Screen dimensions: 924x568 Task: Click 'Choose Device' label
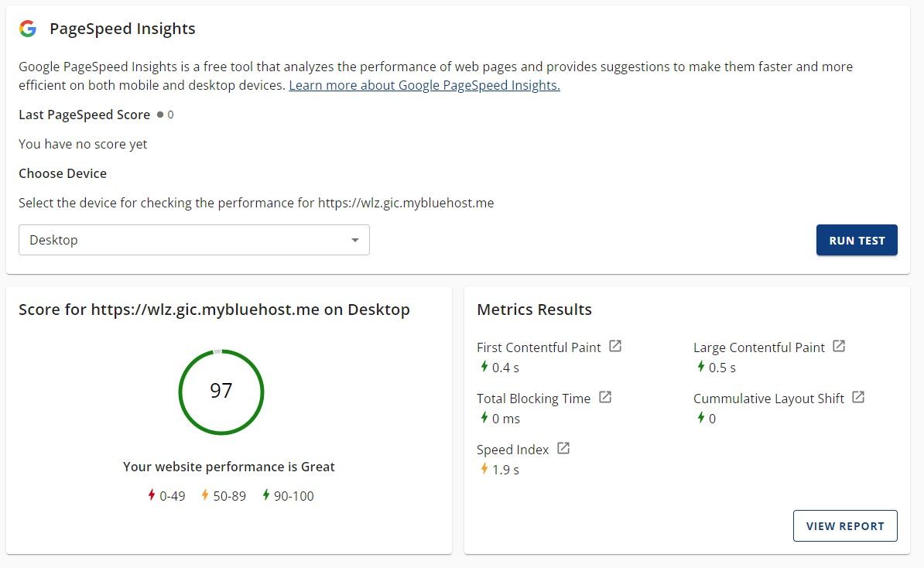(x=63, y=173)
